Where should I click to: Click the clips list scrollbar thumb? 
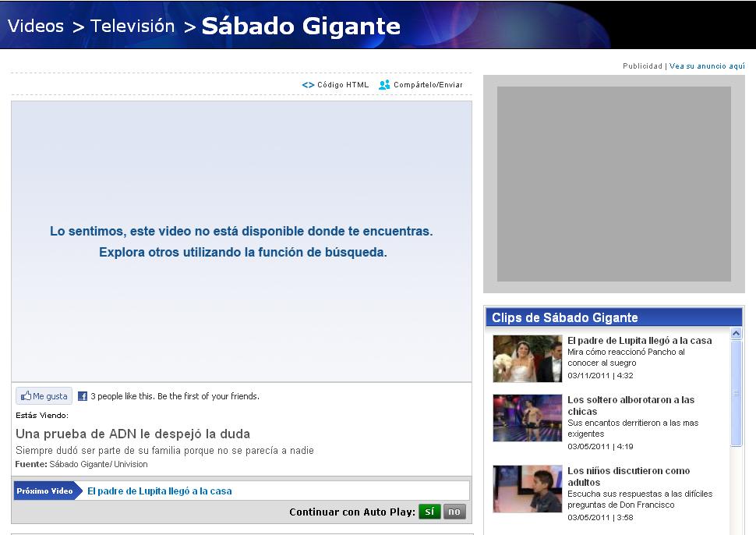737,393
